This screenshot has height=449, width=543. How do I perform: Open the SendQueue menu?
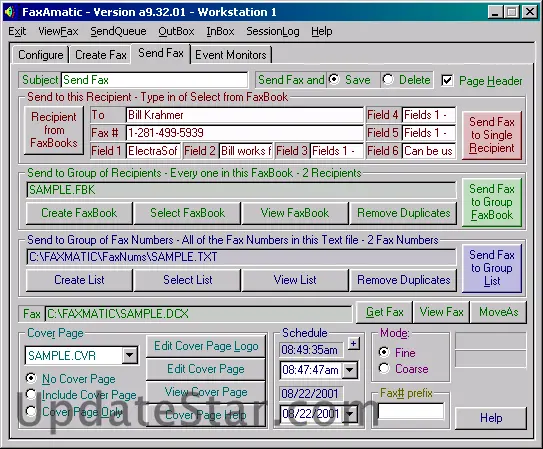click(118, 32)
